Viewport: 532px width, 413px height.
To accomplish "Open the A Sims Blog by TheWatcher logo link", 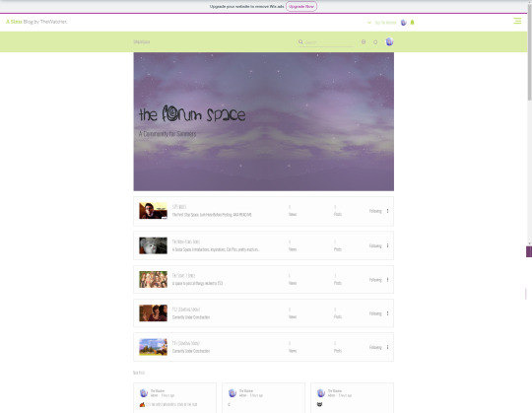I will tap(36, 22).
